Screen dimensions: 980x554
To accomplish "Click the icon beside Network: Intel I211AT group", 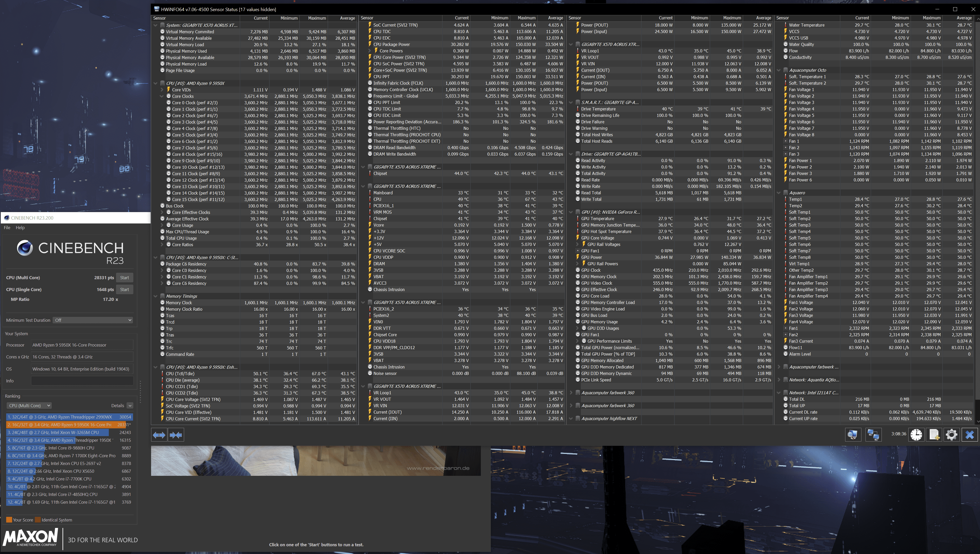I will [x=785, y=392].
